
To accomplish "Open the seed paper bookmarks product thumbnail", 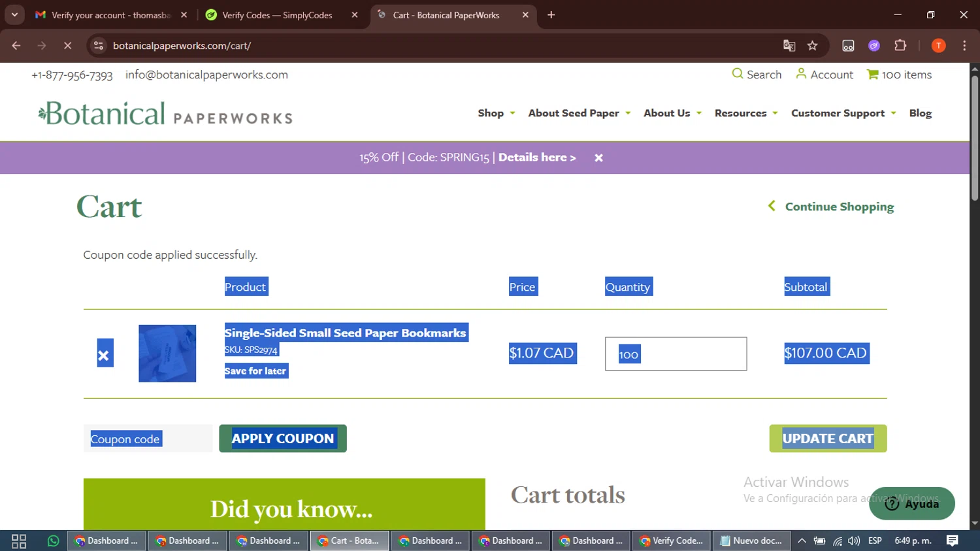I will point(167,354).
